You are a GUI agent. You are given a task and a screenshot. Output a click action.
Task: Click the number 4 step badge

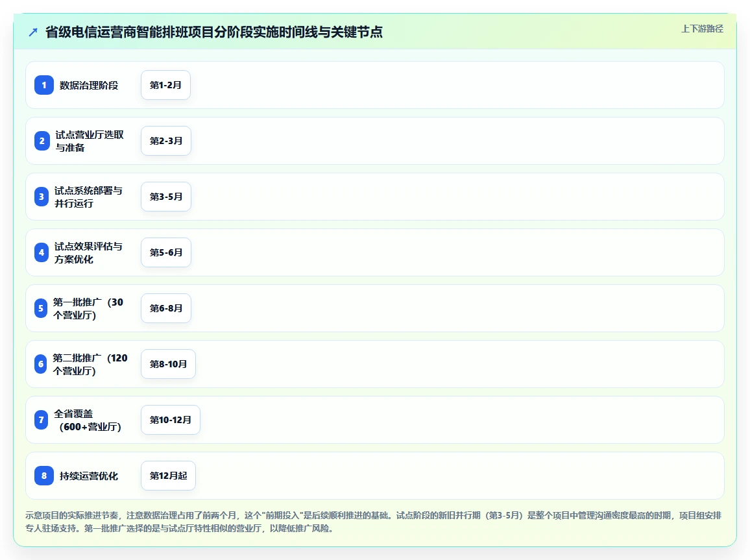click(x=42, y=252)
